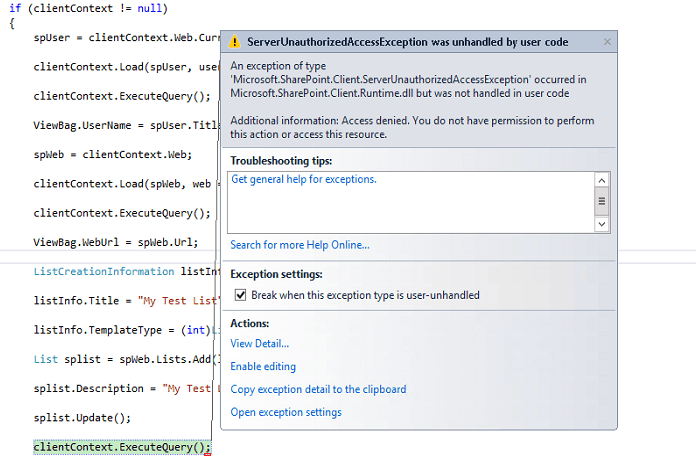
Task: Copy exception detail to the clipboard
Action: 318,389
